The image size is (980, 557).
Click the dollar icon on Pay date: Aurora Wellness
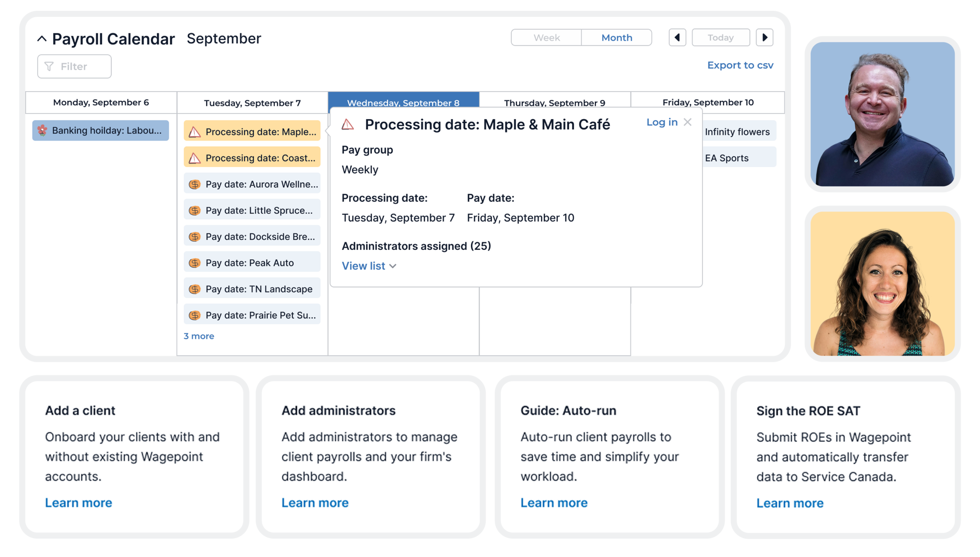pos(195,184)
